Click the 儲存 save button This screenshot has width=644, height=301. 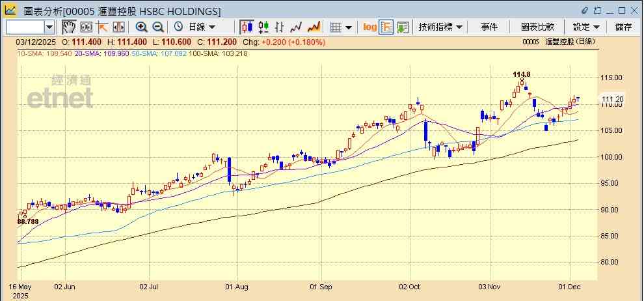(623, 27)
